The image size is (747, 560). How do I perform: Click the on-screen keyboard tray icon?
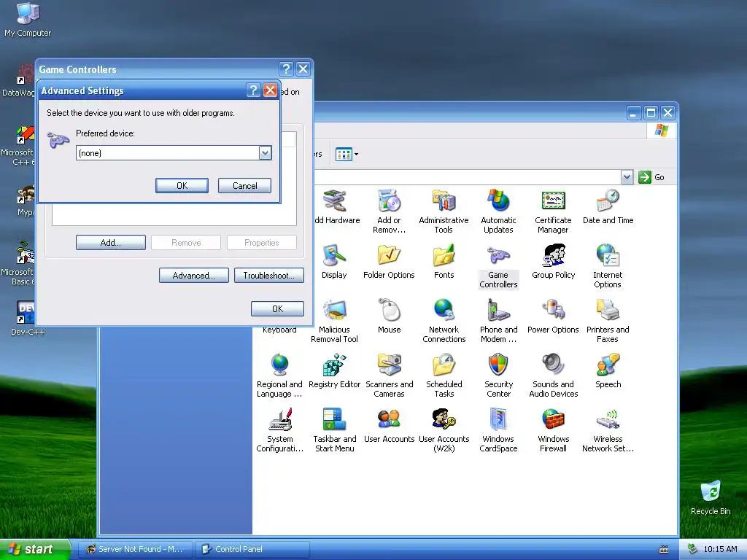pos(664,550)
